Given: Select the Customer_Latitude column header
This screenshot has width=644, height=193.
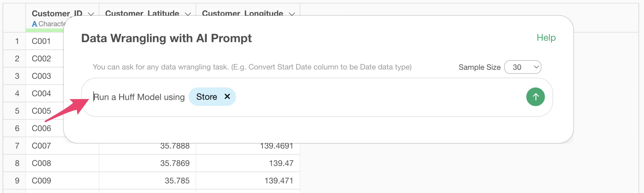Looking at the screenshot, I should coord(142,13).
